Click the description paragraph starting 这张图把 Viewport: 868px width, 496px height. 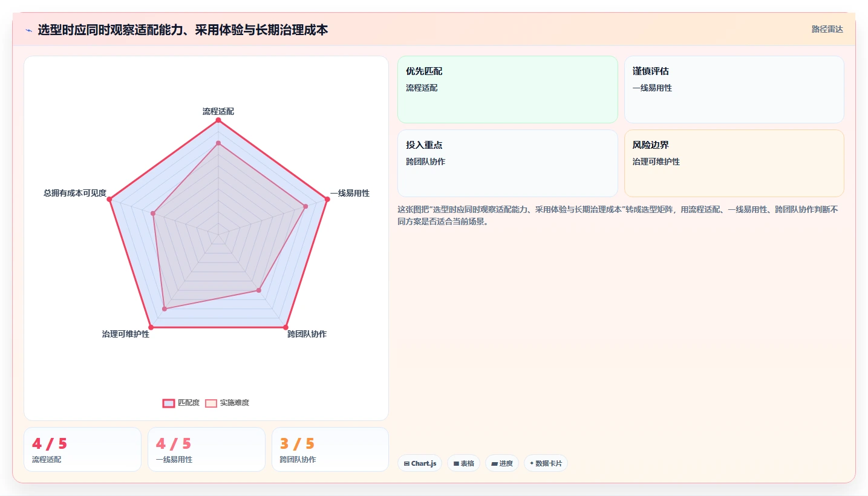point(618,215)
